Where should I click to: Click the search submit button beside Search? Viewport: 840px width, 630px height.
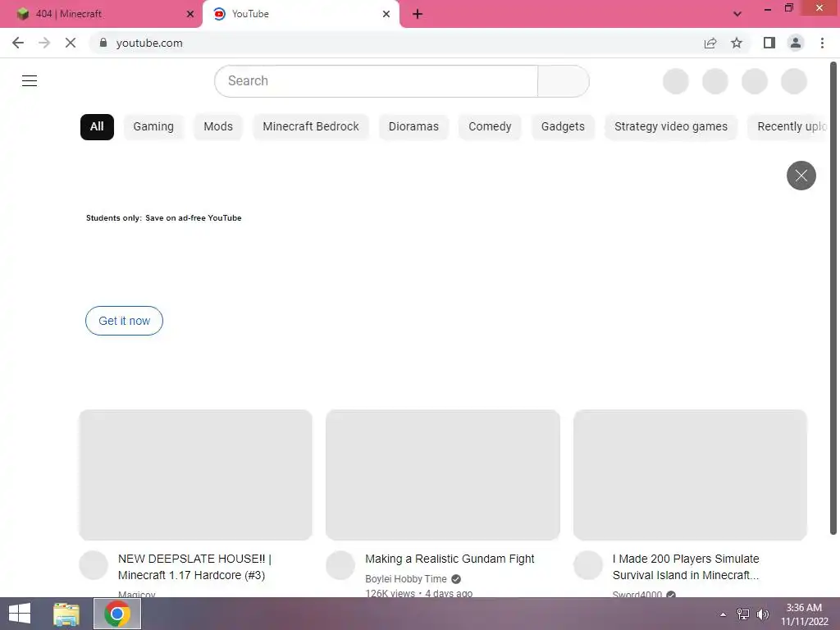point(564,81)
